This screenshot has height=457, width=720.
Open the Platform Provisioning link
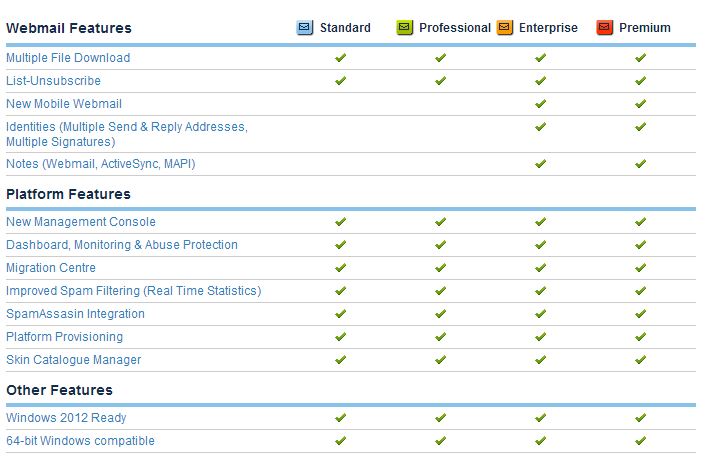point(64,337)
